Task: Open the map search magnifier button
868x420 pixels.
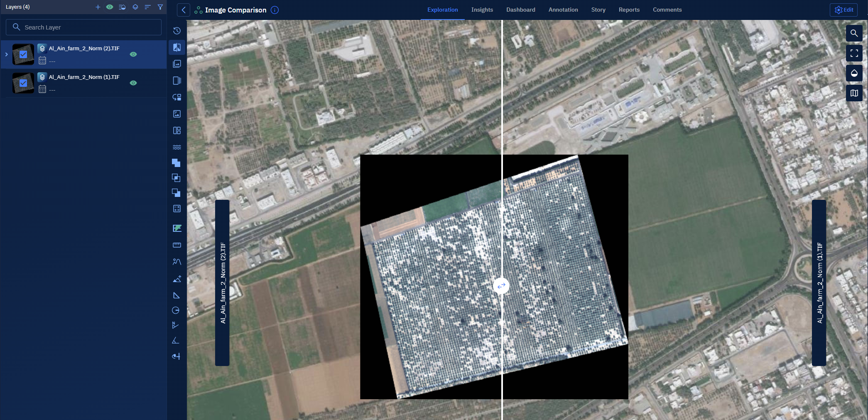Action: pyautogui.click(x=854, y=33)
